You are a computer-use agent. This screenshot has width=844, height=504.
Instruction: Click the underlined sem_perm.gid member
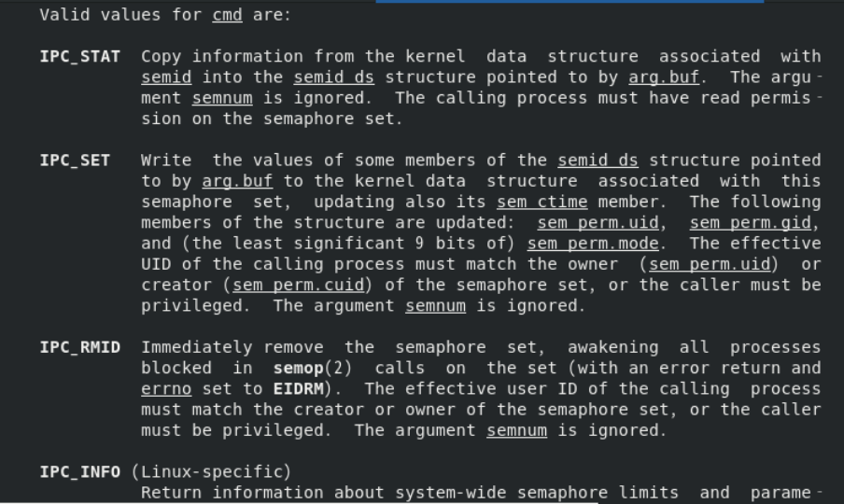coord(755,222)
